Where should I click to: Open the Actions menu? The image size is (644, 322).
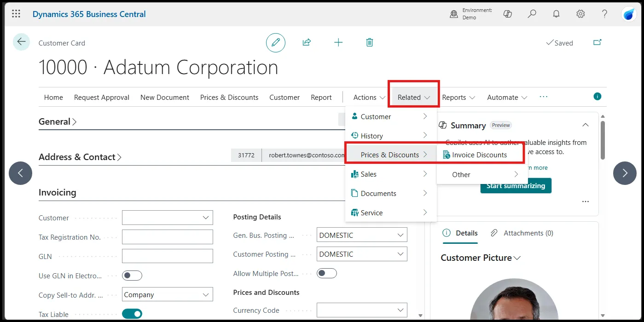(x=369, y=98)
